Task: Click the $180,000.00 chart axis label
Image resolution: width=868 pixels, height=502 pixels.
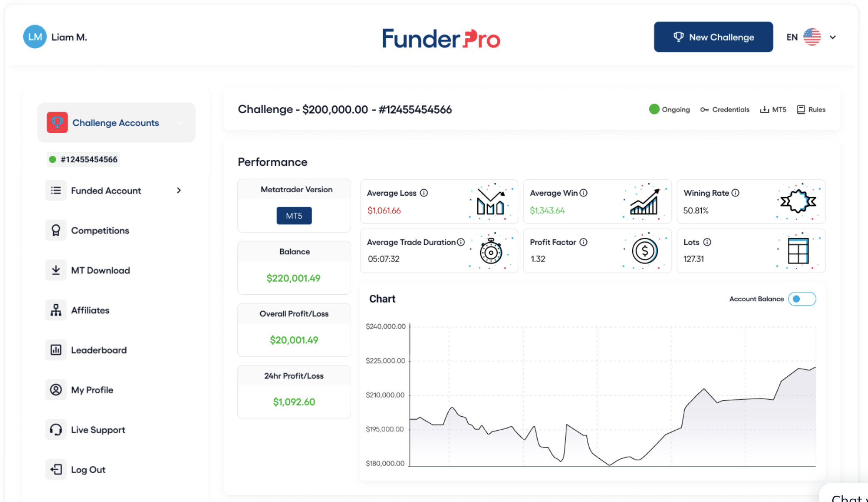Action: 385,463
